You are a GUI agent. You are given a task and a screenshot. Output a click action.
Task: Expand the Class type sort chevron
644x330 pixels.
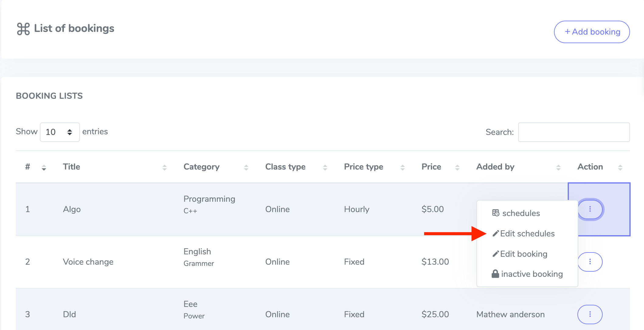point(325,167)
